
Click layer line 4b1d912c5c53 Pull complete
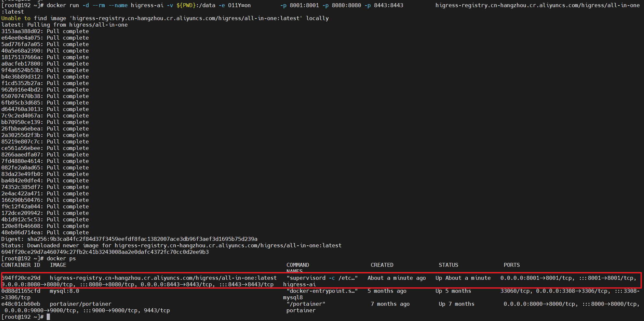click(45, 219)
